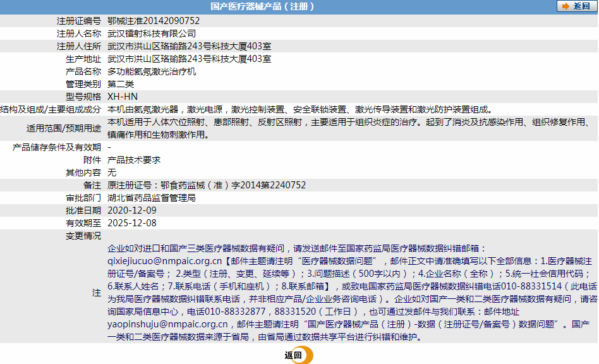Select registrant name 武汉镭射科技有限公司

coord(152,33)
